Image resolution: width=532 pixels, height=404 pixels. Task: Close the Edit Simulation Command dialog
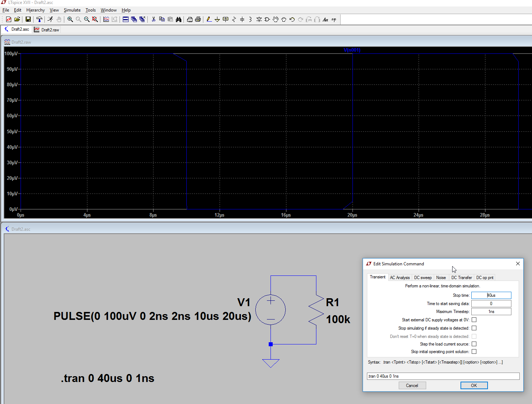pyautogui.click(x=518, y=264)
